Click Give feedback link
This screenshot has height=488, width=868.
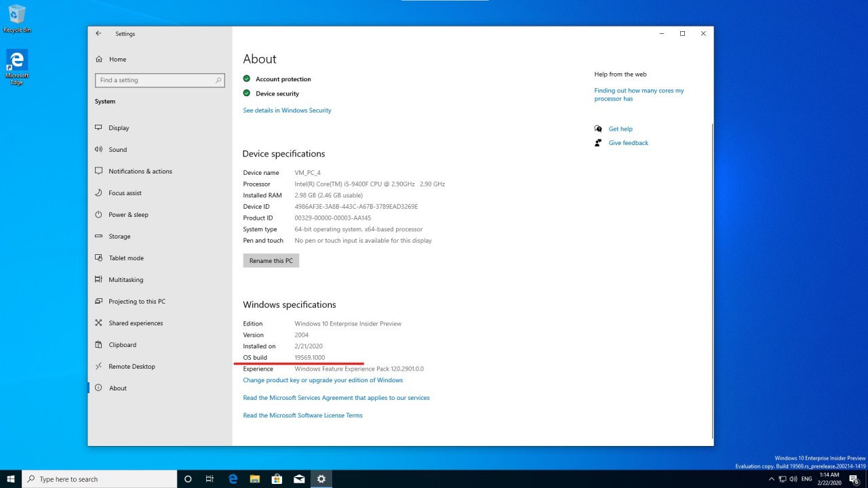(629, 143)
